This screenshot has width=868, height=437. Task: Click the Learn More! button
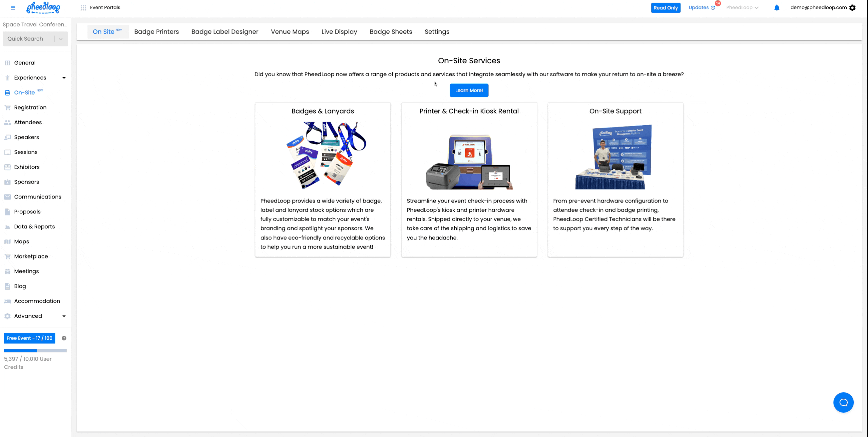click(469, 90)
